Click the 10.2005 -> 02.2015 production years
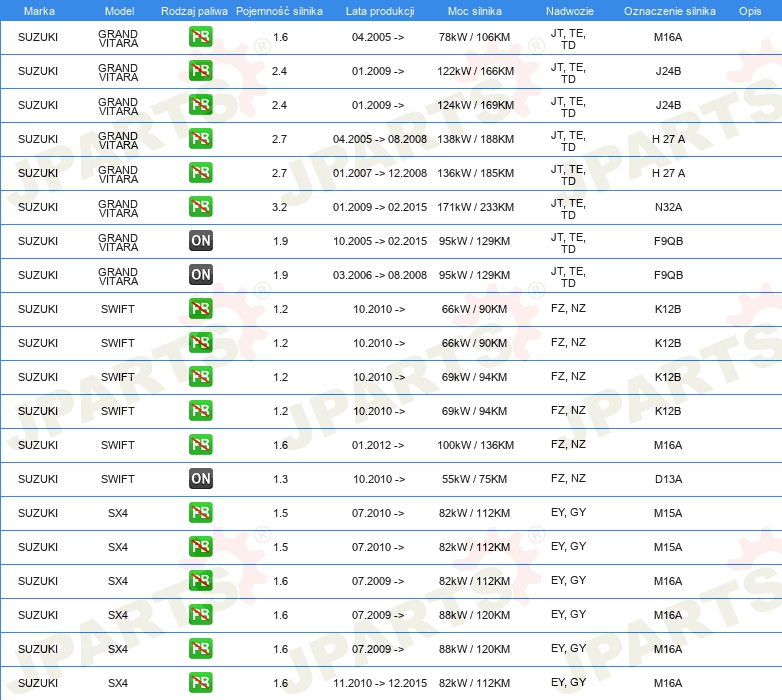The image size is (782, 700). (x=380, y=241)
